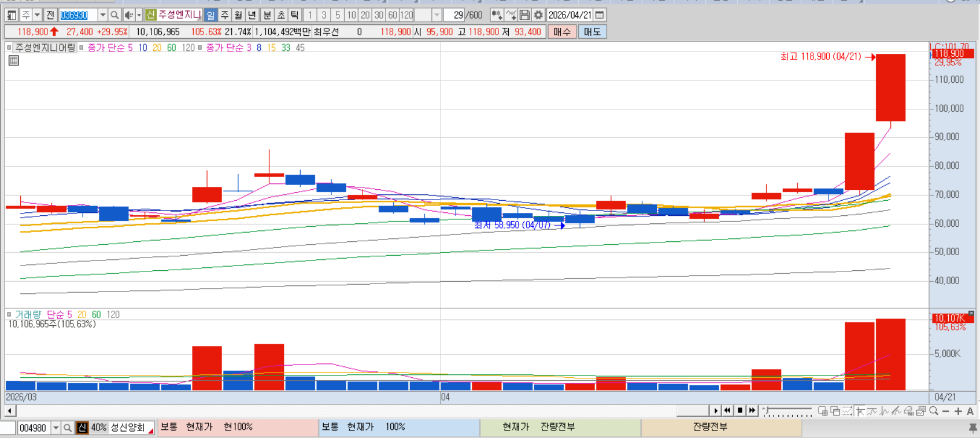The height and width of the screenshot is (438, 980).
Task: Click the play forward playback button
Action: click(x=715, y=411)
